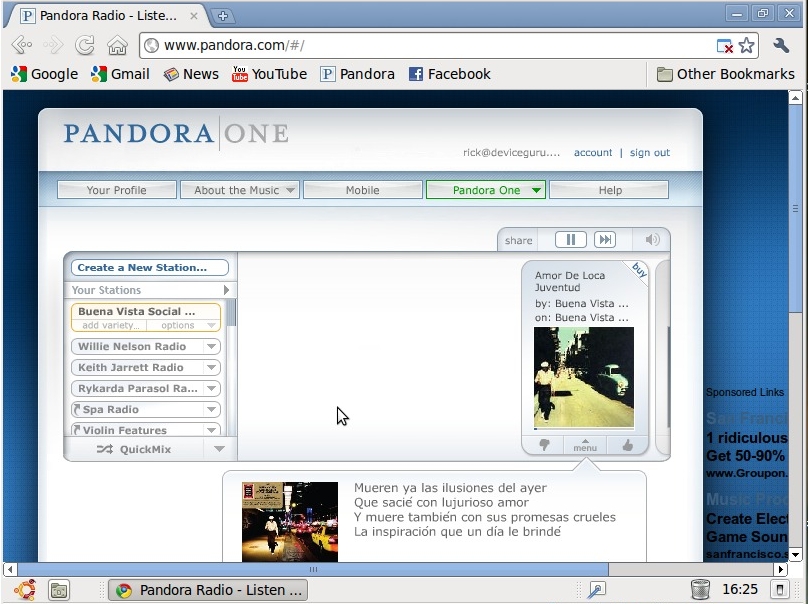The image size is (808, 604).
Task: Click the taskbar clock showing 16:25
Action: (x=740, y=590)
